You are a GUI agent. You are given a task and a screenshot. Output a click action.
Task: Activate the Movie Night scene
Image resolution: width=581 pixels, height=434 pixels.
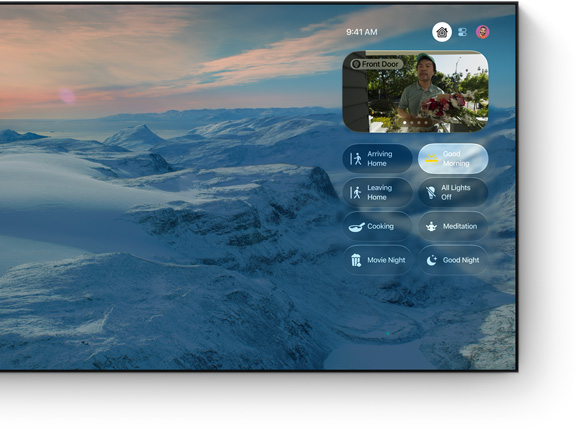point(377,260)
